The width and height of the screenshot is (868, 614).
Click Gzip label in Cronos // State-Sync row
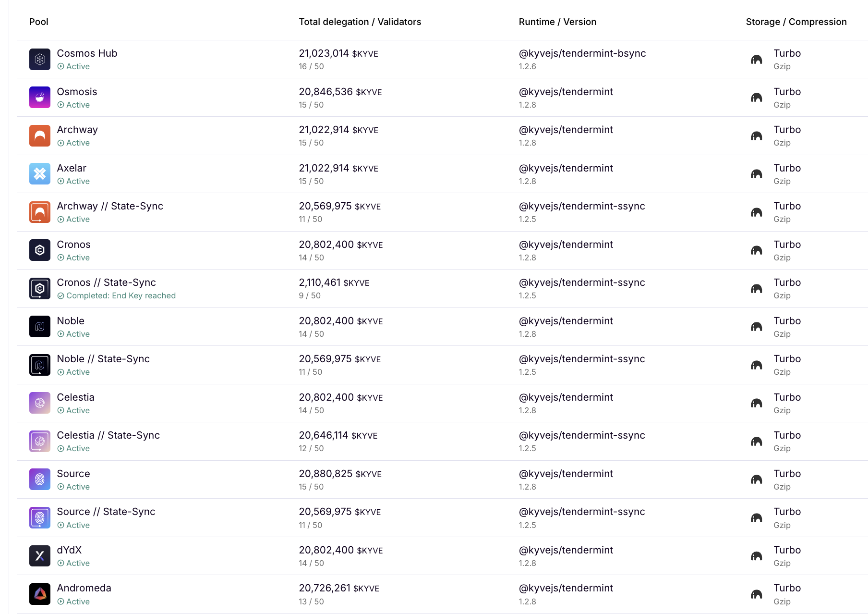(x=782, y=295)
